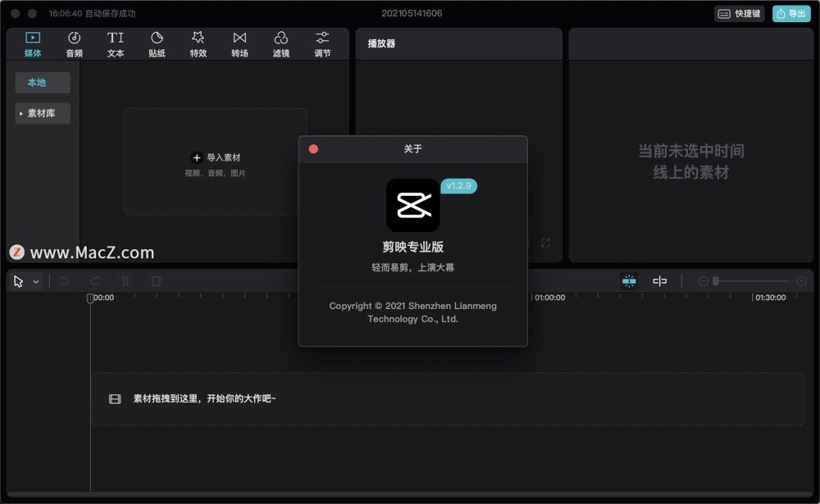Open the pointer tool dropdown arrow

point(35,282)
